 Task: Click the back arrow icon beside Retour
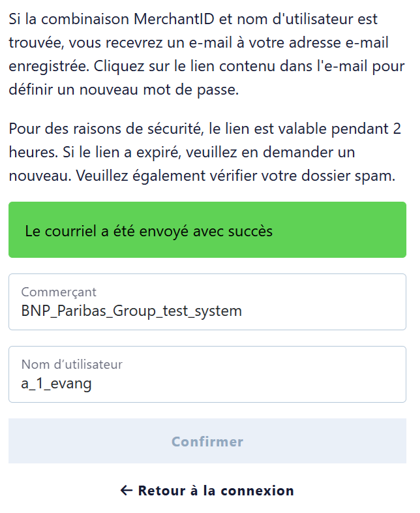coord(127,491)
